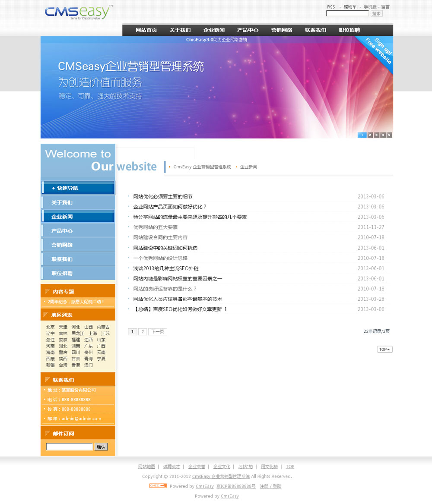Click the TOP arrow button below pagination

(x=384, y=349)
